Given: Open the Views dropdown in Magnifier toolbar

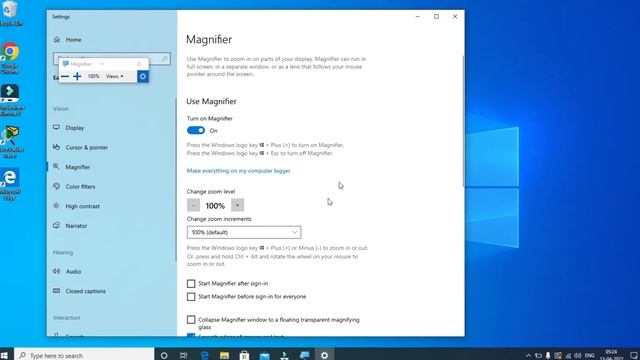Looking at the screenshot, I should click(x=114, y=76).
